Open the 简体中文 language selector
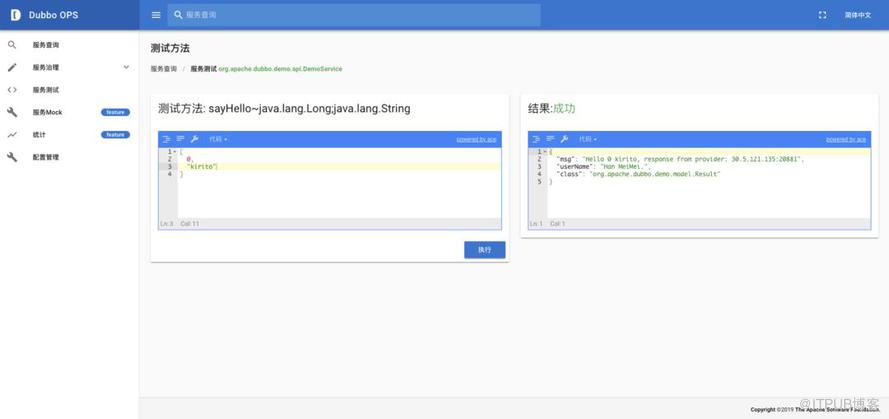The image size is (889, 419). pos(857,15)
